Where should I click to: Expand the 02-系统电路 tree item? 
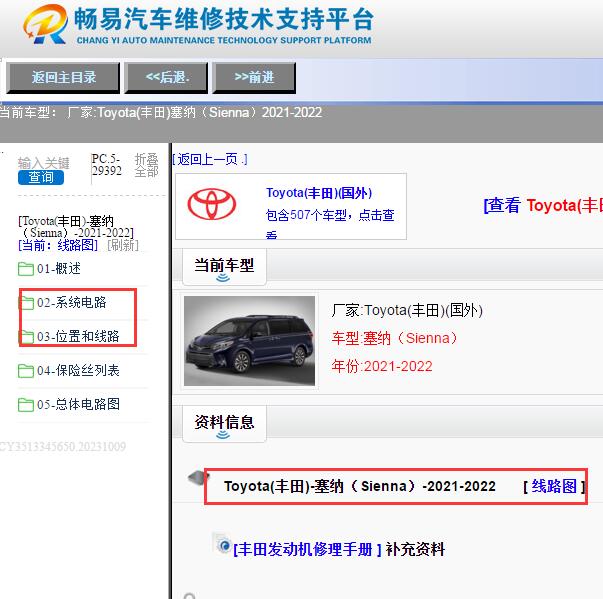72,302
